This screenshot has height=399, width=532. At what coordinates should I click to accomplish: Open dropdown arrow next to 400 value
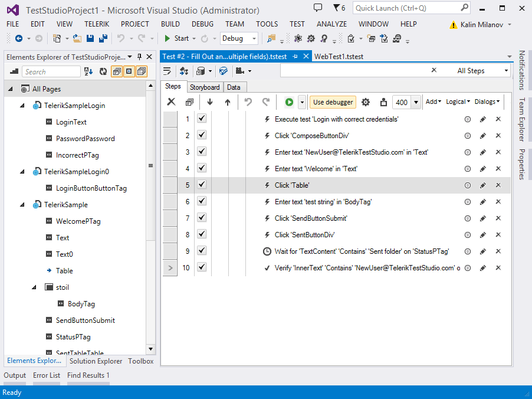tap(416, 102)
